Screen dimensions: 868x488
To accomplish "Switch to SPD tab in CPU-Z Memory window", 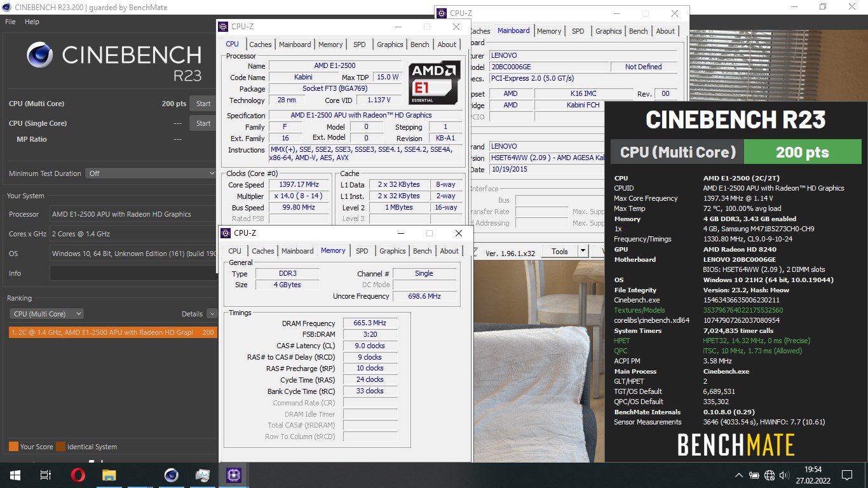I will [x=362, y=251].
